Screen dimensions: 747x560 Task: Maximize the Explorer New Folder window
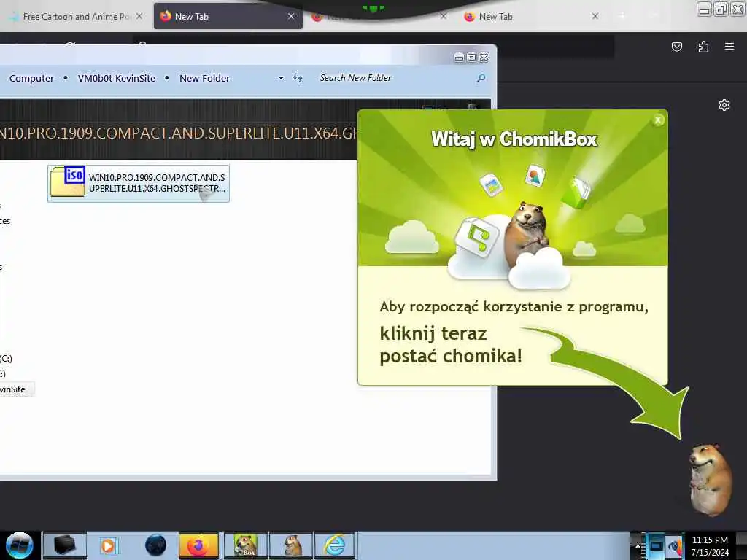(x=472, y=57)
